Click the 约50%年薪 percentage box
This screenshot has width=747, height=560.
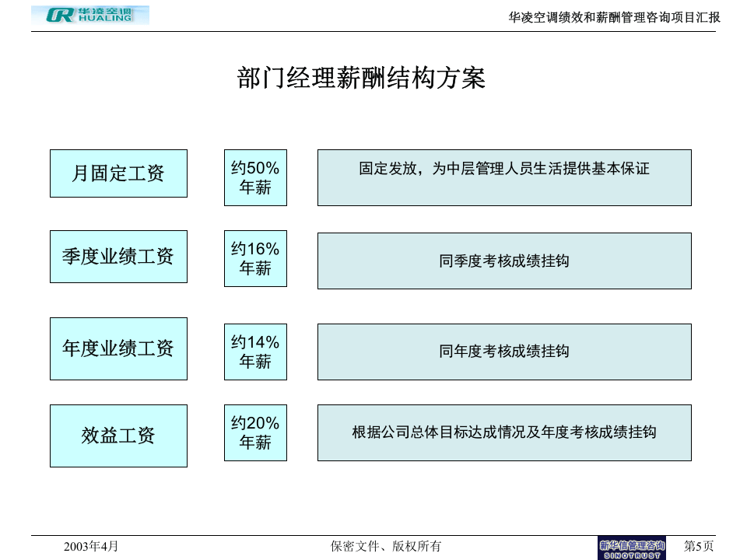coord(254,177)
